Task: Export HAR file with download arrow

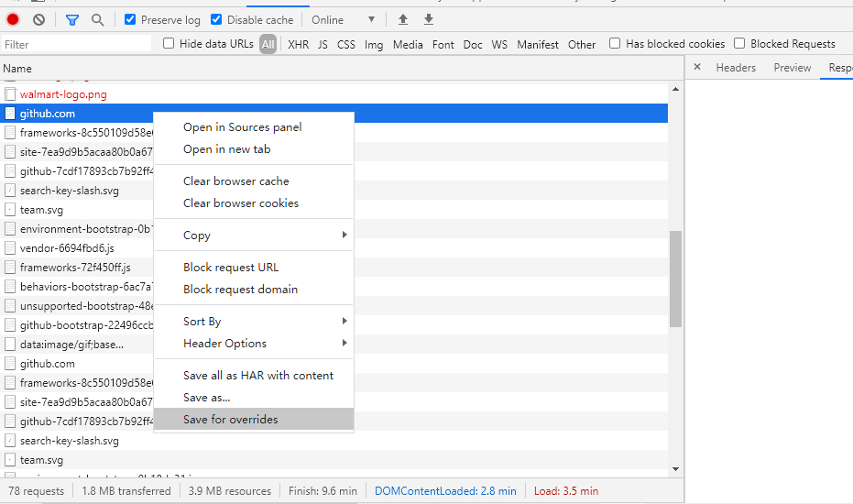Action: (429, 19)
